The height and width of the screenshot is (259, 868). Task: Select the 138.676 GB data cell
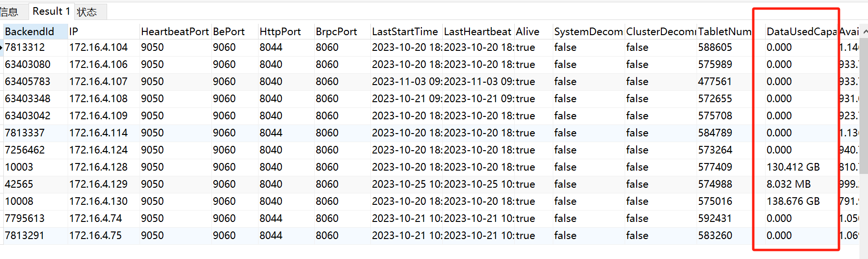click(x=793, y=201)
